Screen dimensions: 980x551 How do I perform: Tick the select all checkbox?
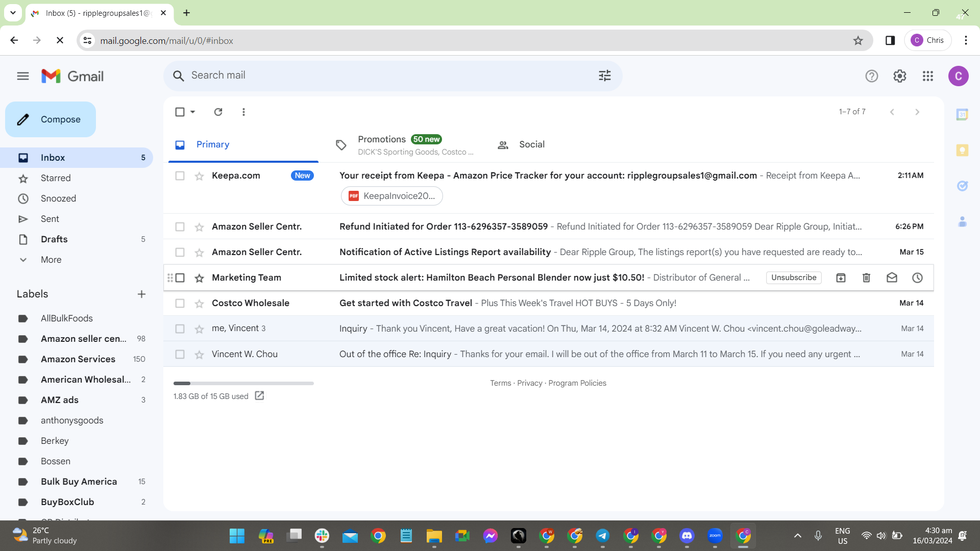click(x=180, y=112)
